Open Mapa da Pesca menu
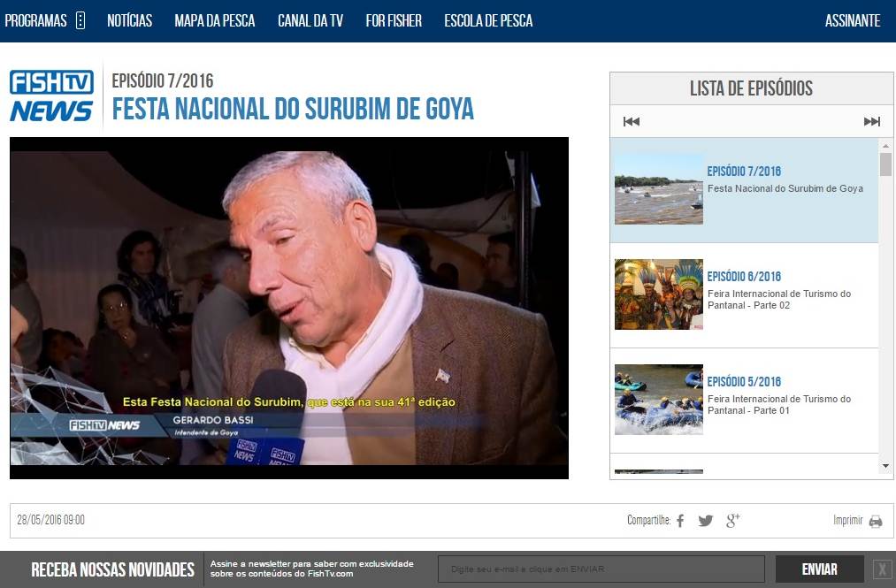896x588 pixels. pyautogui.click(x=215, y=20)
